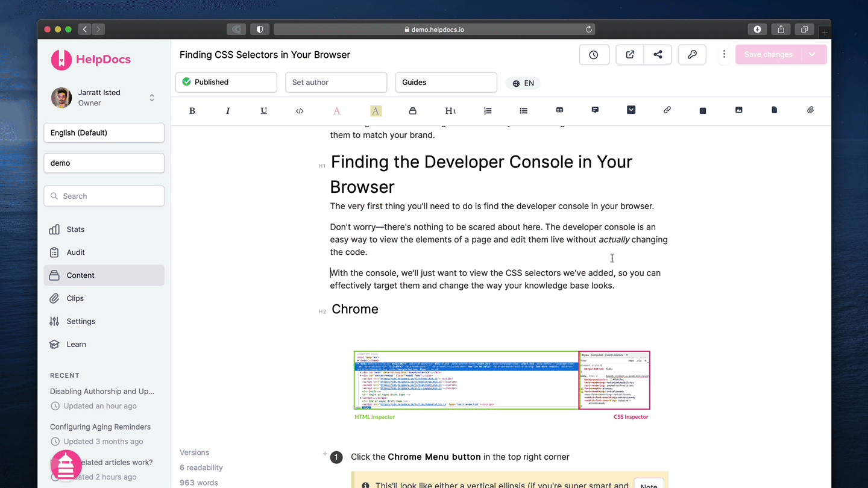Click the '963 words' count text

tap(199, 483)
